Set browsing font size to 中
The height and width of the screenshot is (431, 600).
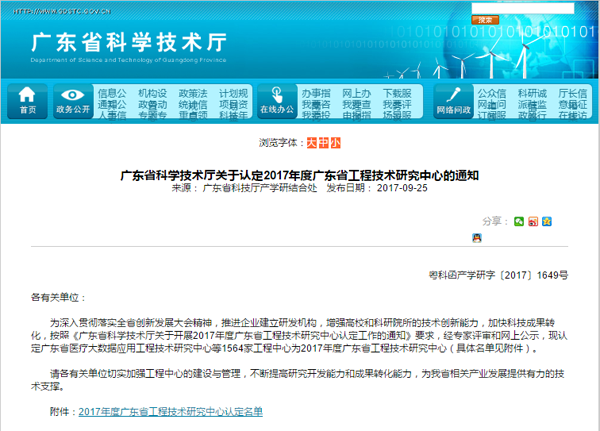tap(323, 143)
